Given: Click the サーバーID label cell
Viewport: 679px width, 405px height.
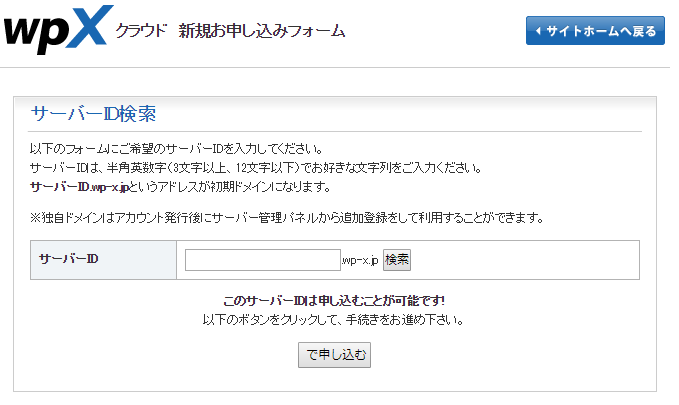Looking at the screenshot, I should [103, 260].
